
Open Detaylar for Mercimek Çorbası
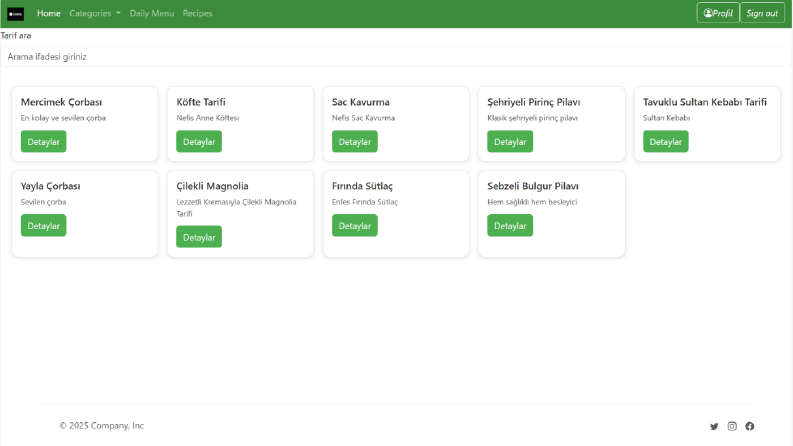(x=43, y=142)
